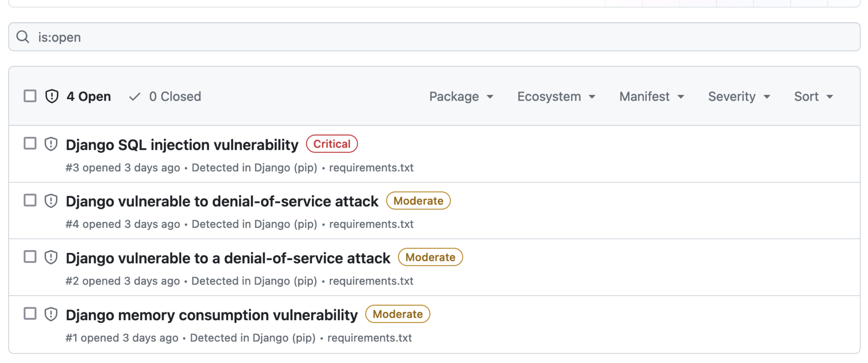Click the checkmark icon beside 0 Closed
868x363 pixels.
coord(134,97)
